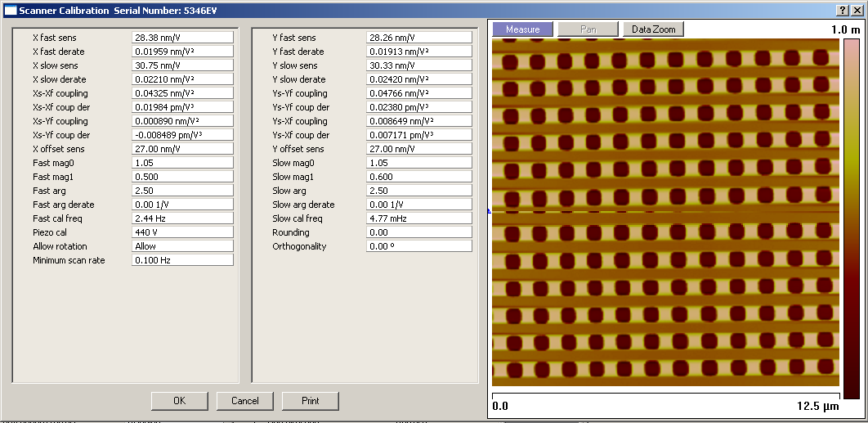The height and width of the screenshot is (423, 868).
Task: Click the height color scale bar
Action: tap(850, 218)
